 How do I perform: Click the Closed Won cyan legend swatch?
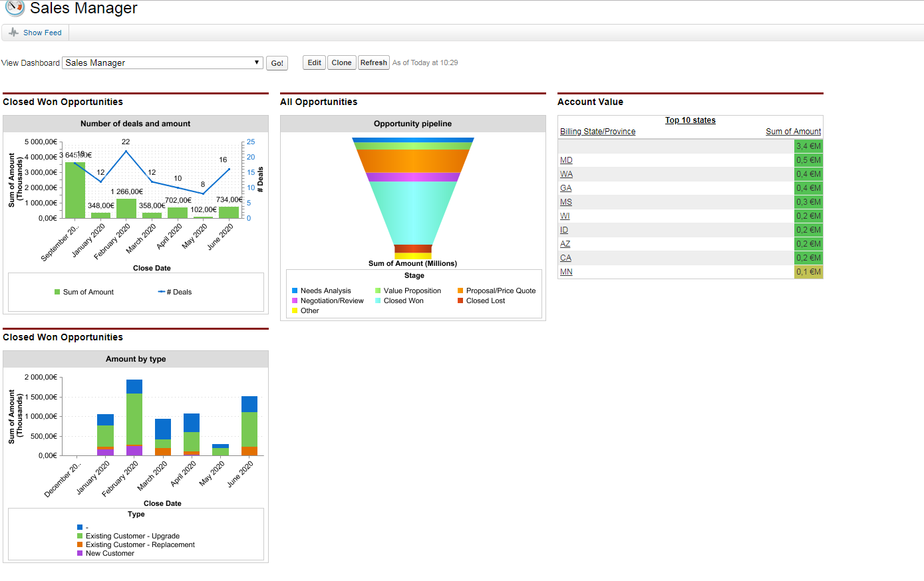[378, 300]
